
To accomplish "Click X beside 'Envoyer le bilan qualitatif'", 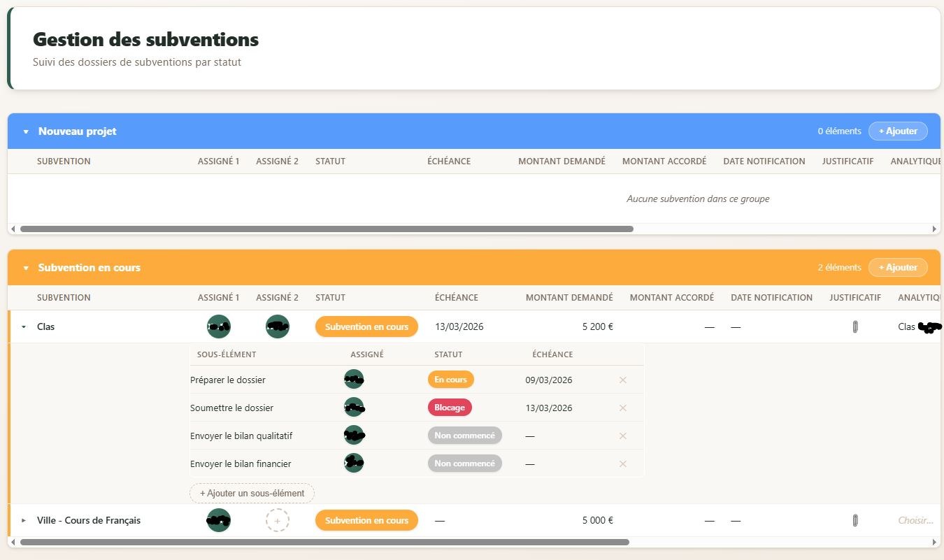I will click(622, 436).
